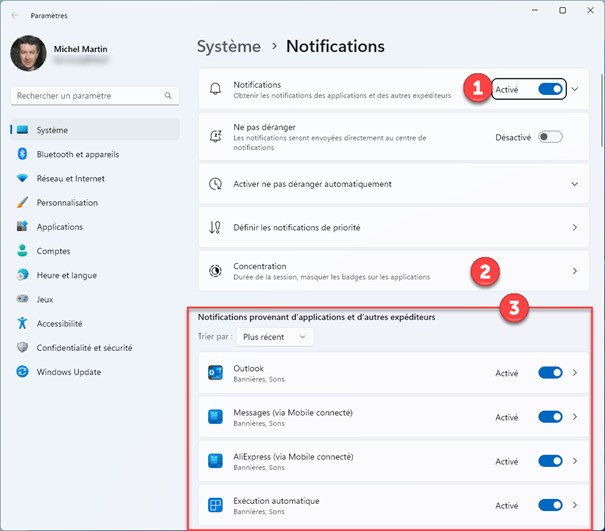
Task: Expand the Notifications section chevron
Action: 575,89
